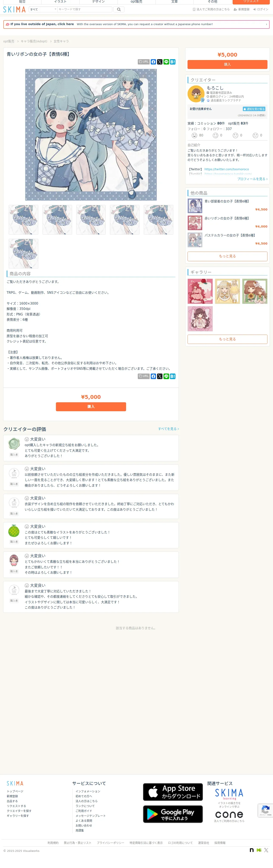Click orange 購入 button under top price
This screenshot has width=273, height=868.
(227, 64)
